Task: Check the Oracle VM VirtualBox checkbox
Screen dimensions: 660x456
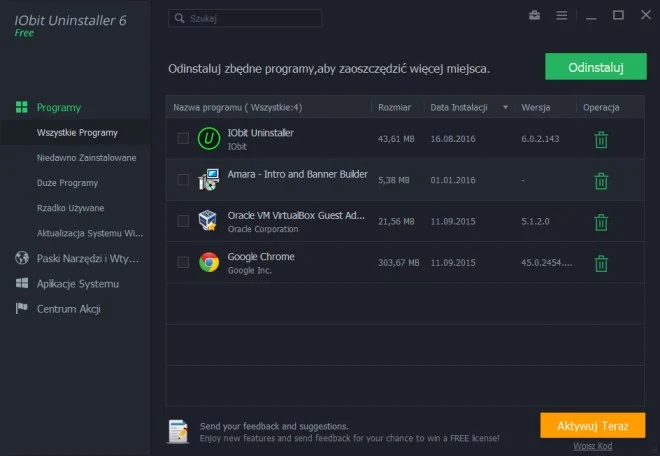Action: 183,221
